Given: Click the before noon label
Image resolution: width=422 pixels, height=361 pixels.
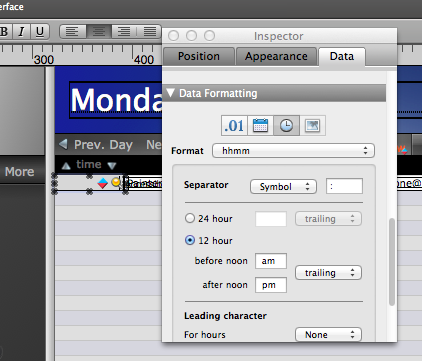Looking at the screenshot, I should (221, 261).
